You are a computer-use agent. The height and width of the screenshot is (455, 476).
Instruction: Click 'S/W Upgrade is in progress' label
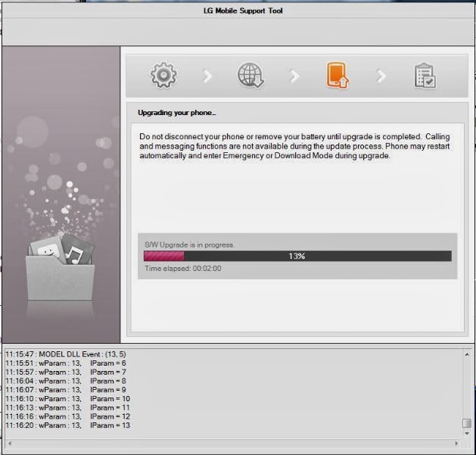189,245
